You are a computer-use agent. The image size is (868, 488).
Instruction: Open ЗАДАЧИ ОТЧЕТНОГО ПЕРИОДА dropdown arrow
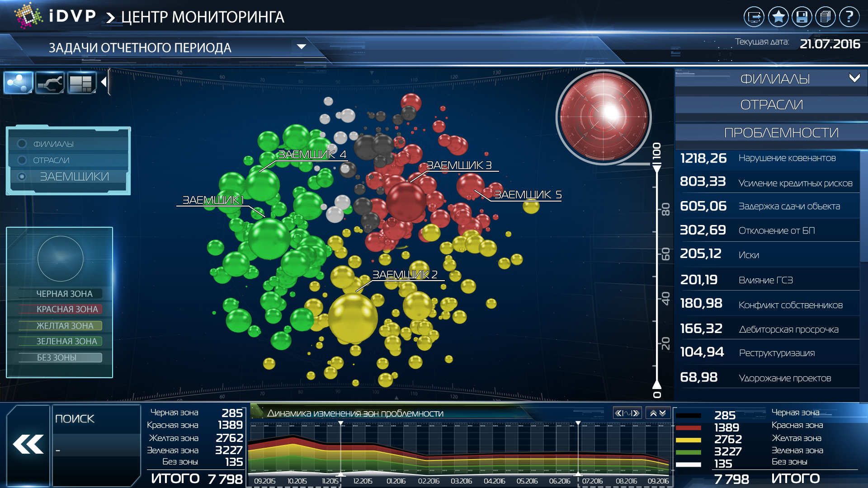(x=301, y=47)
